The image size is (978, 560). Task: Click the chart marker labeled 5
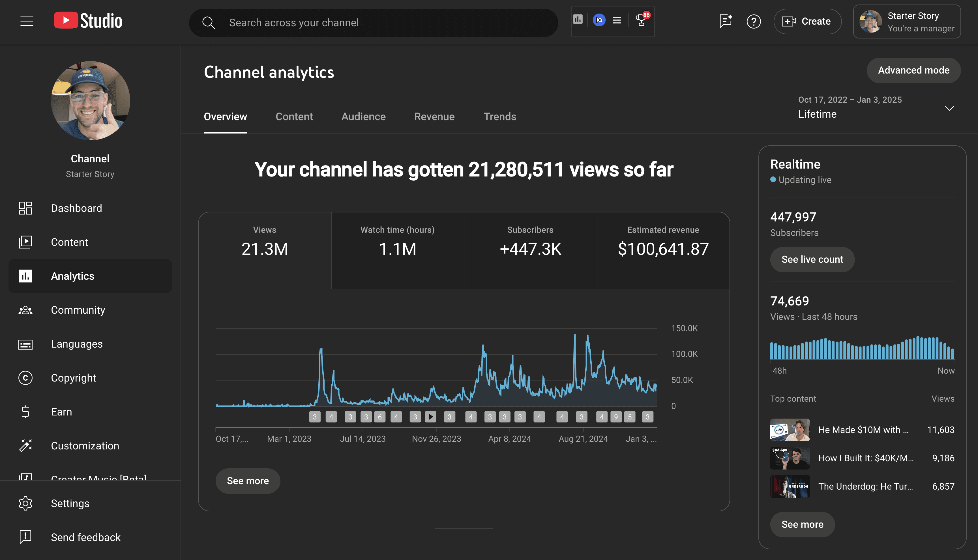[x=630, y=417]
